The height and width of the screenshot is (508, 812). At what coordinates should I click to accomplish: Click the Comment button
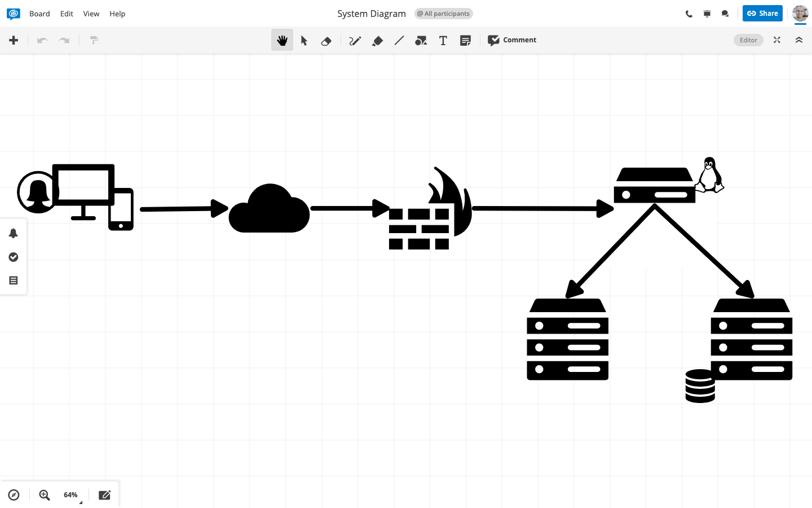[x=512, y=40]
